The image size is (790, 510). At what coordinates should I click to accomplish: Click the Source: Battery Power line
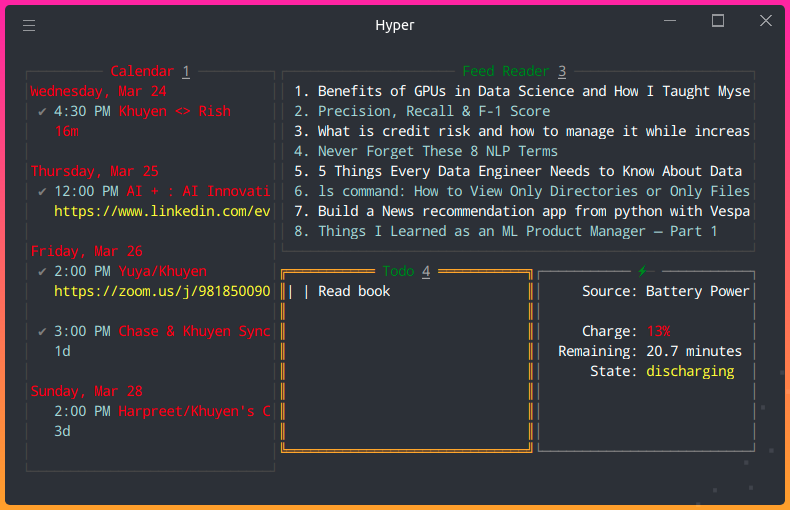click(x=666, y=291)
